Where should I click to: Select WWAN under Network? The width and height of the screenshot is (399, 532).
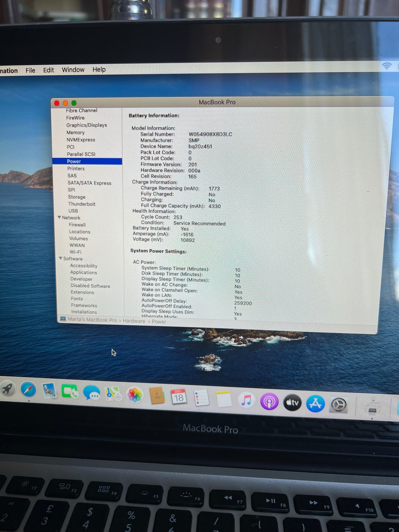77,245
